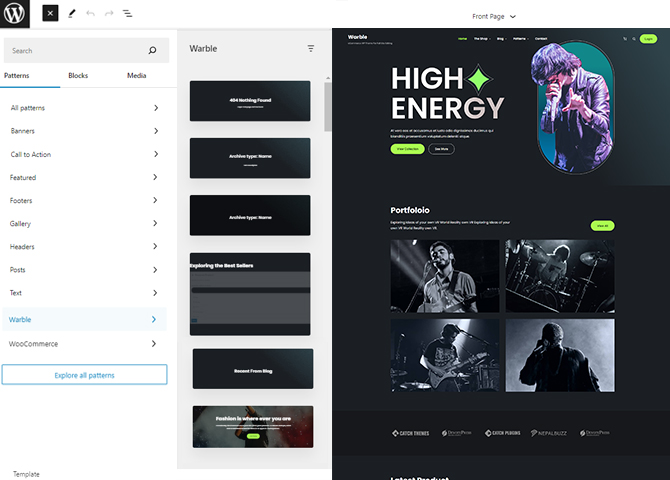The image size is (670, 480).
Task: Open the document overview list view
Action: point(128,14)
